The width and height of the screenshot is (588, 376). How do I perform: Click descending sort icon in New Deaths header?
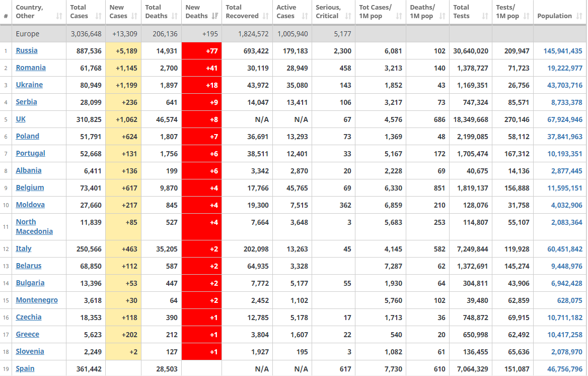tap(215, 16)
